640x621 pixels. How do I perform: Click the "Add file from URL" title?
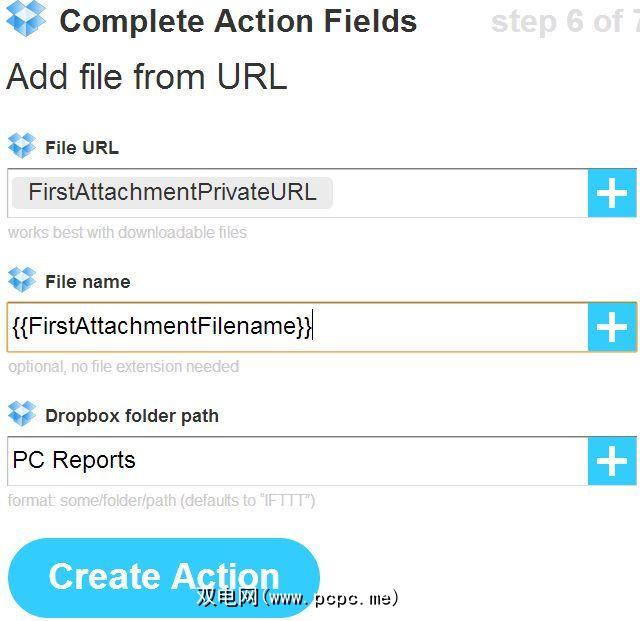click(147, 76)
